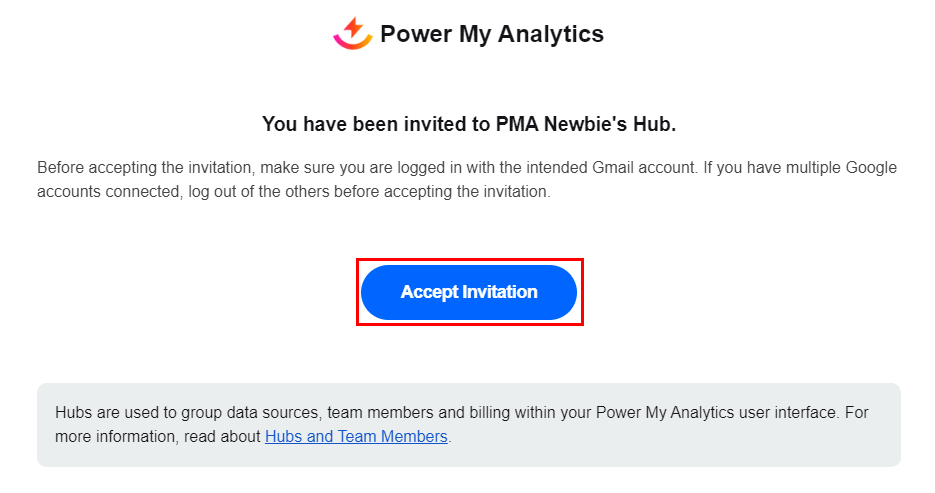The width and height of the screenshot is (935, 493).
Task: Click the paragraph about intended Gmail account
Action: pyautogui.click(x=467, y=179)
